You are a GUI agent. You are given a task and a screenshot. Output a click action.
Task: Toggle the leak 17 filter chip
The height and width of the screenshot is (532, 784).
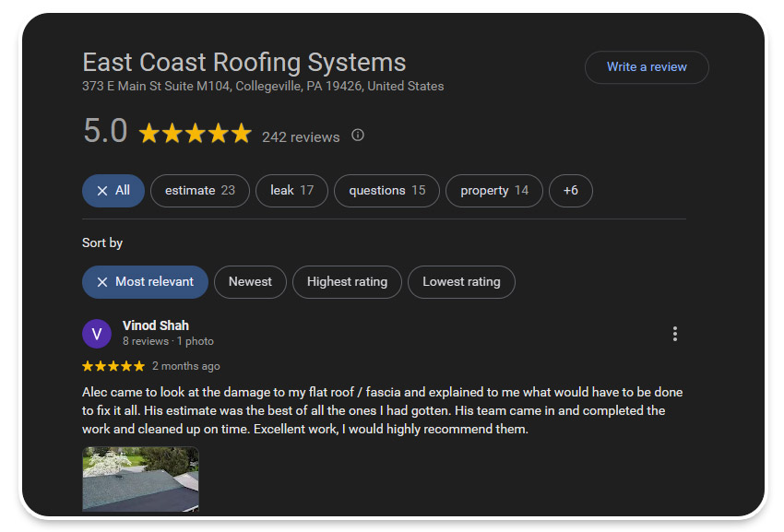coord(291,191)
